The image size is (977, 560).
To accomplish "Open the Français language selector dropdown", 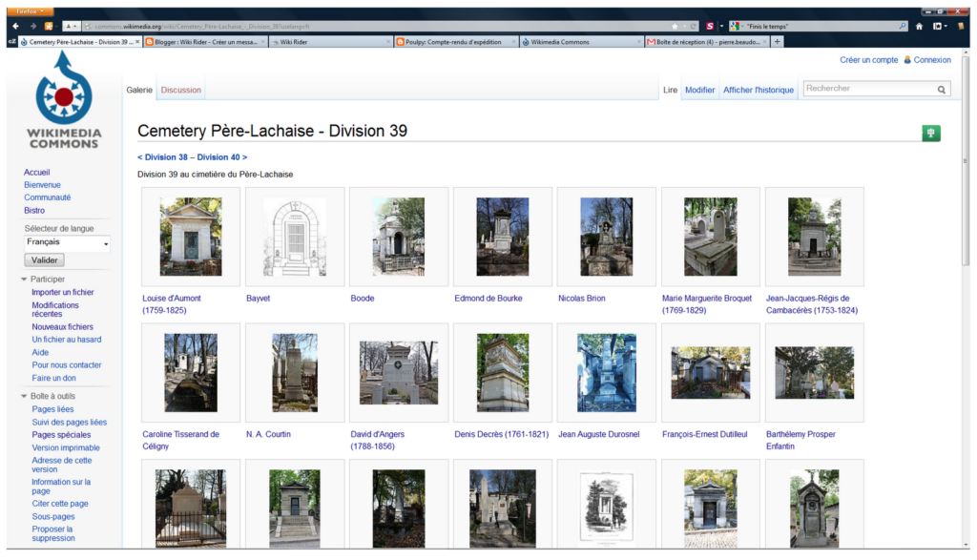I will [67, 243].
